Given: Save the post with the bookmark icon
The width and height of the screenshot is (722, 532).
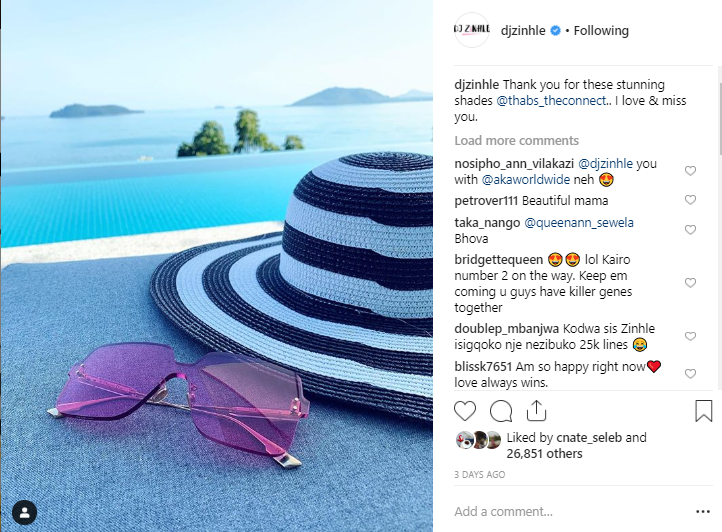Looking at the screenshot, I should 703,411.
